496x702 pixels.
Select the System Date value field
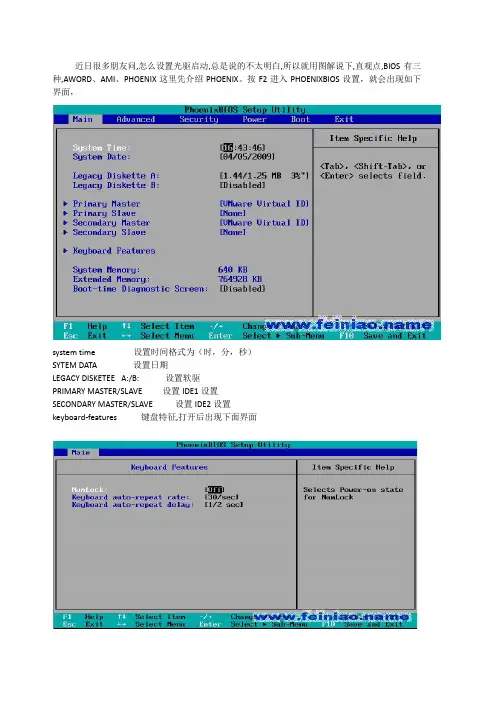click(247, 157)
